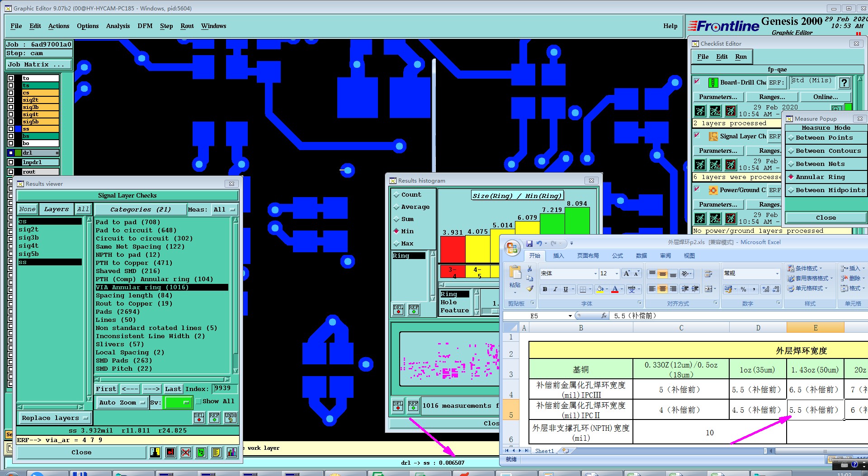Click the DEL icon in Results viewer

[199, 417]
